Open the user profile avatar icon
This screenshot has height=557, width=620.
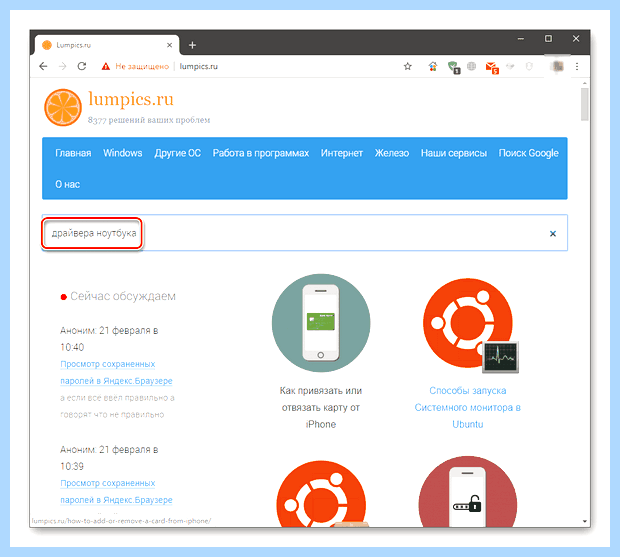tap(558, 66)
